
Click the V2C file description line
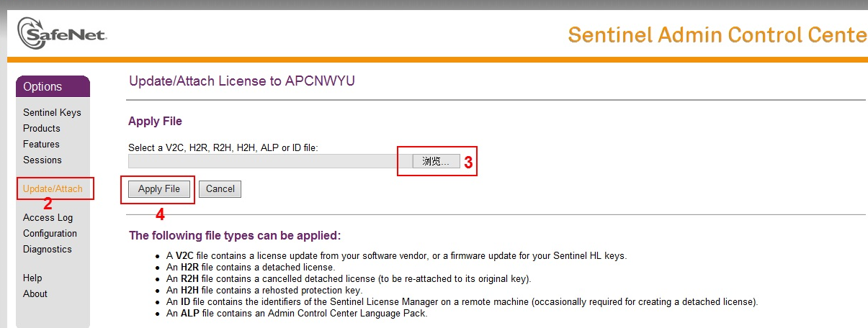pyautogui.click(x=397, y=256)
